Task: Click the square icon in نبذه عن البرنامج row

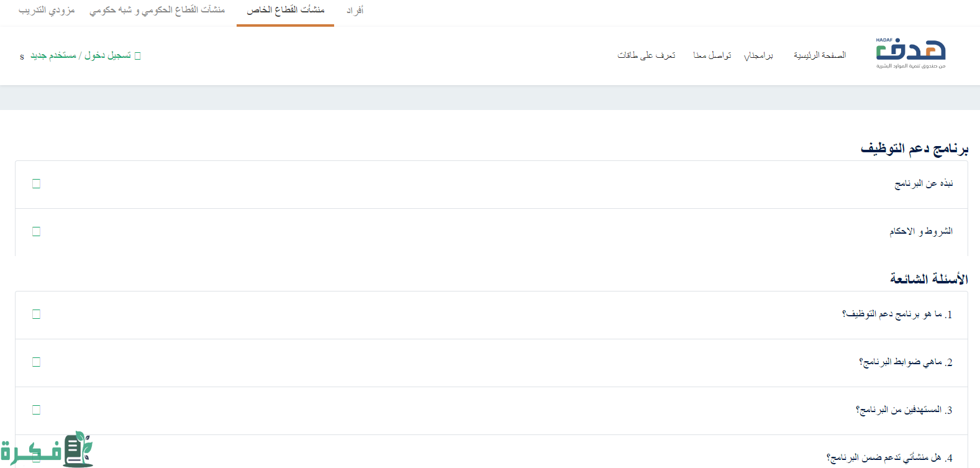Action: (36, 184)
